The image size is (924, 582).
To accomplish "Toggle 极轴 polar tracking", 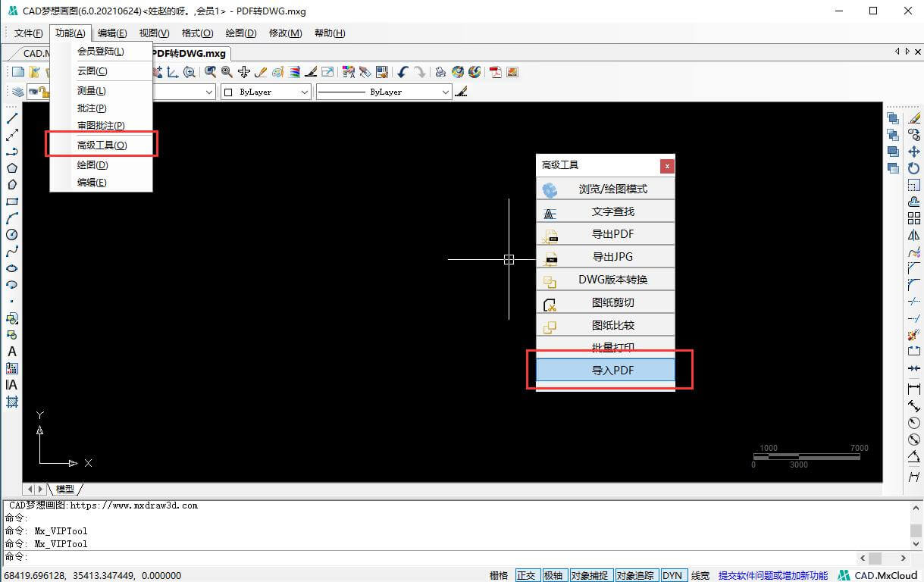I will [553, 575].
